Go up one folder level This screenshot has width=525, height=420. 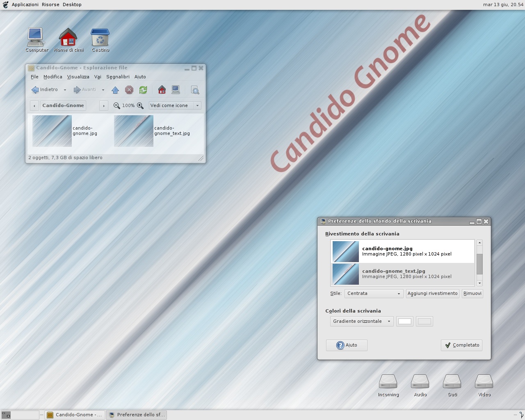(115, 90)
